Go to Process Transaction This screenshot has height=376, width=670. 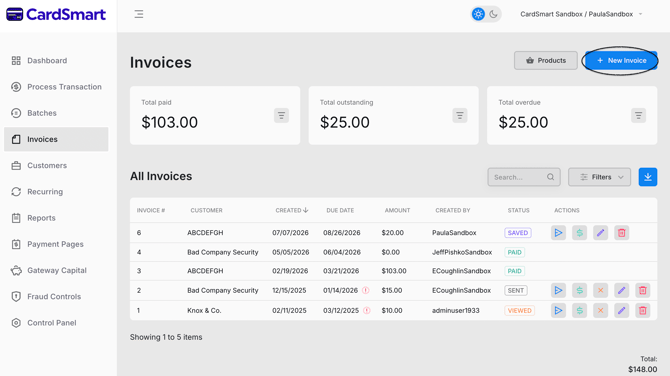pos(56,87)
